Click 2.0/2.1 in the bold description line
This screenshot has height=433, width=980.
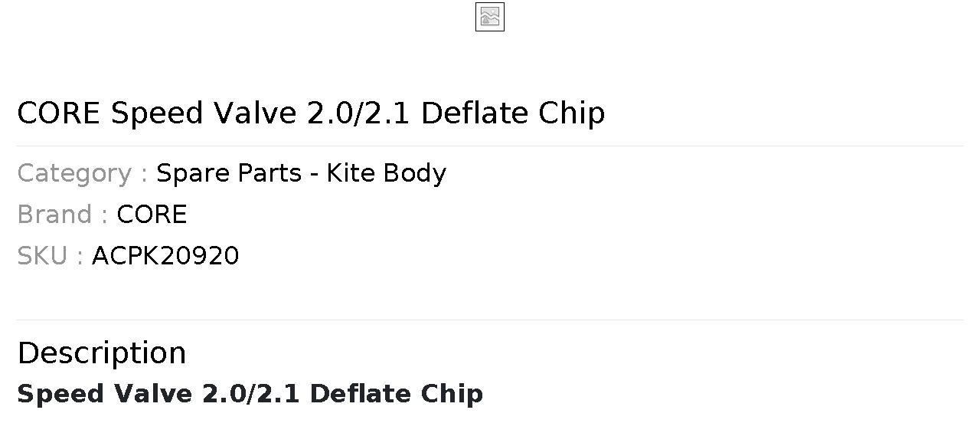tap(251, 394)
